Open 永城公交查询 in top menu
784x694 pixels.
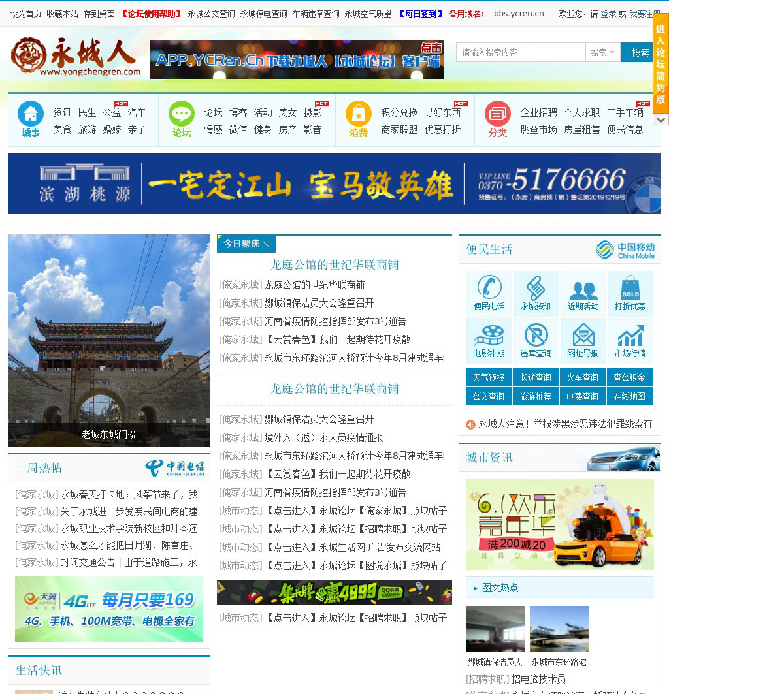[x=211, y=14]
